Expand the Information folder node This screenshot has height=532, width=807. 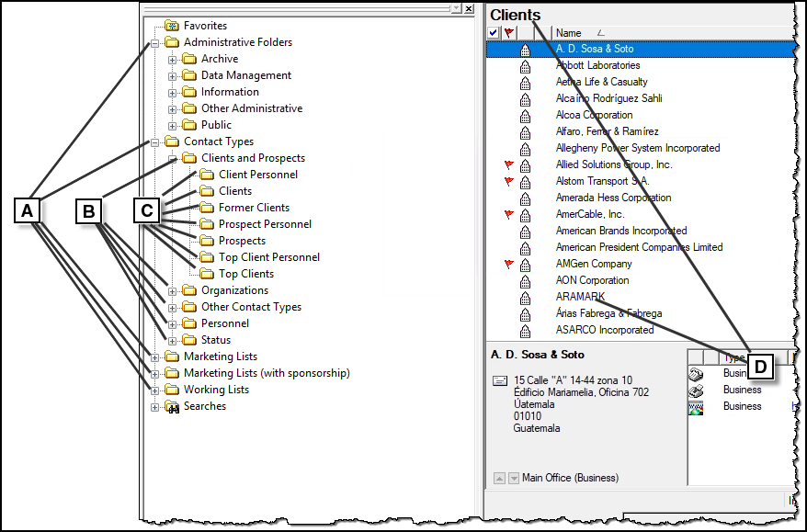coord(173,93)
